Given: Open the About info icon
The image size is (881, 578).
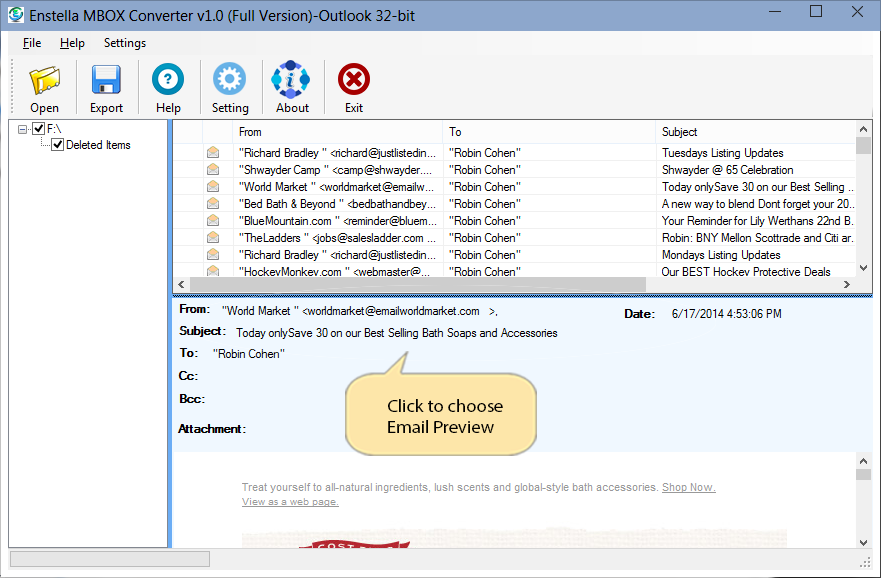Looking at the screenshot, I should 292,80.
